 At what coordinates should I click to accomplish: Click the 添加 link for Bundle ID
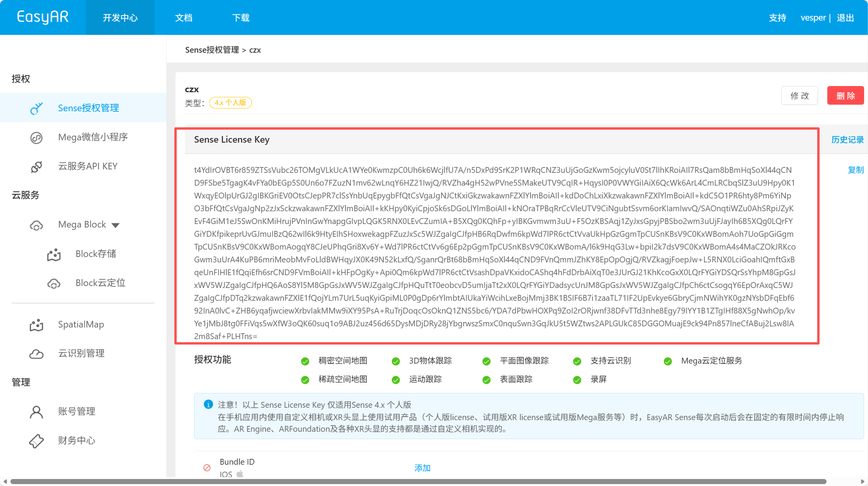pyautogui.click(x=422, y=468)
